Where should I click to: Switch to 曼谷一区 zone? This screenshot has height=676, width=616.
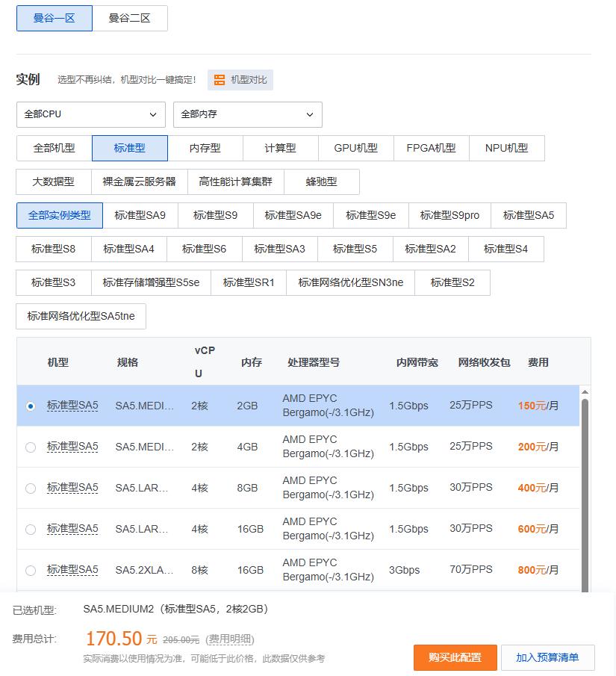click(x=55, y=18)
